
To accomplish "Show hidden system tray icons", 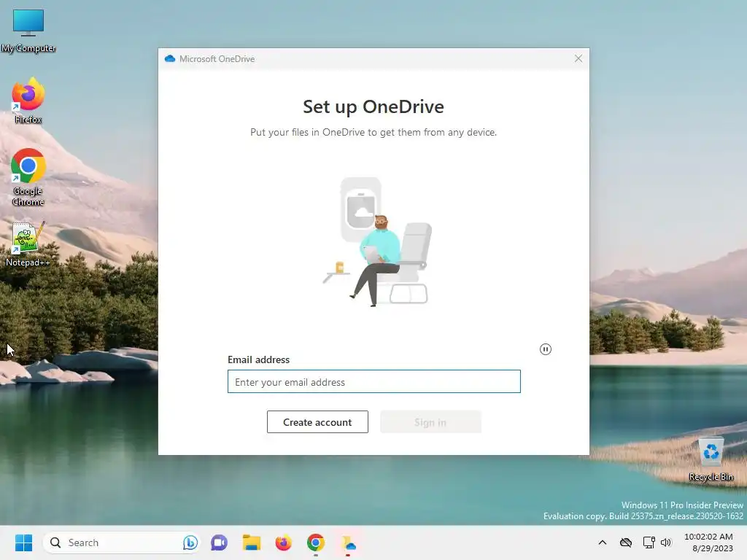I will click(x=602, y=542).
